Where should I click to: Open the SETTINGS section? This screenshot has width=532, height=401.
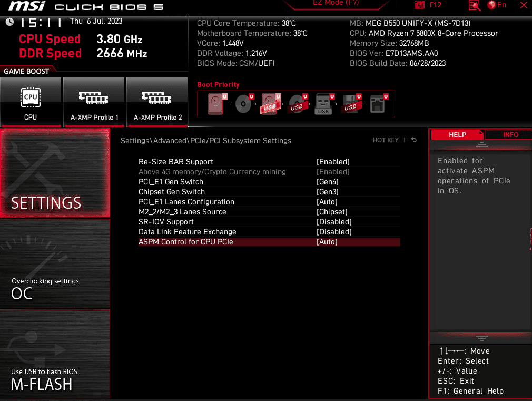click(x=55, y=173)
